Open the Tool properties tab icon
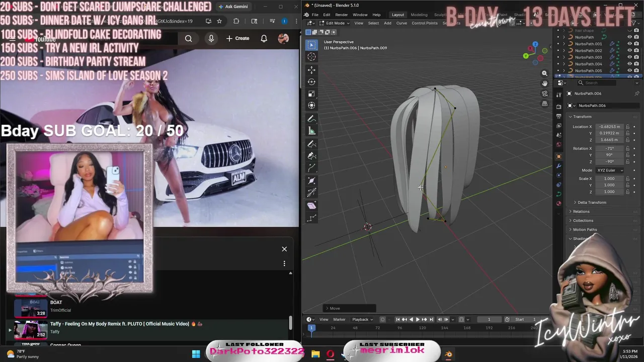The width and height of the screenshot is (644, 362). 558,95
